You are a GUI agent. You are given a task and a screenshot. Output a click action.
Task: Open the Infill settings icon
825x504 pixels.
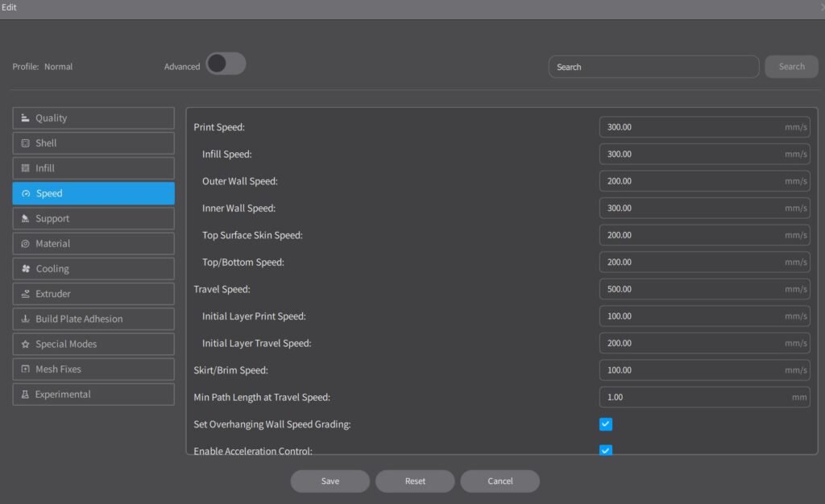coord(25,168)
